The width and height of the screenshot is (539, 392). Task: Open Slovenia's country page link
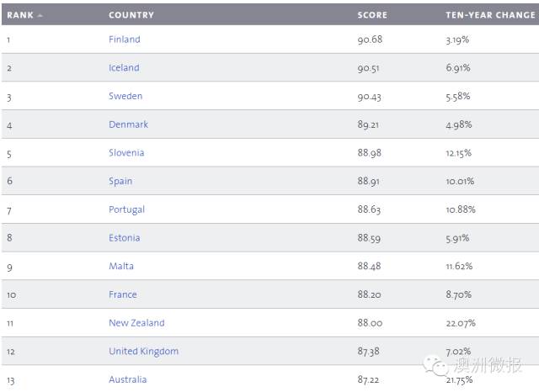(126, 153)
